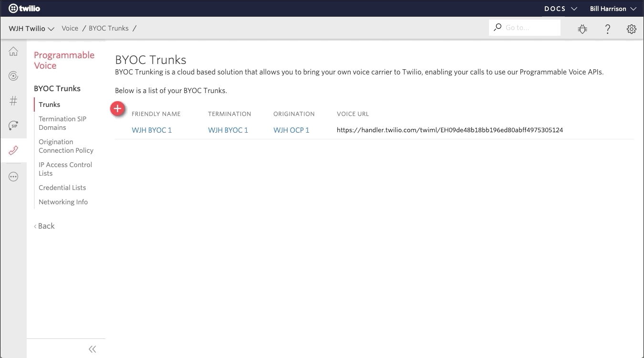Open the WJH OCP 1 origination link
The image size is (644, 358).
(291, 130)
